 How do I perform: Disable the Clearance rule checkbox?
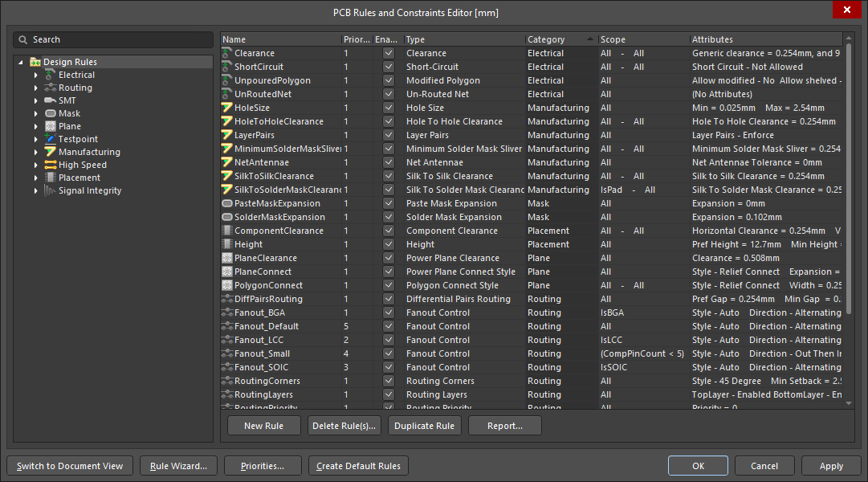(389, 53)
